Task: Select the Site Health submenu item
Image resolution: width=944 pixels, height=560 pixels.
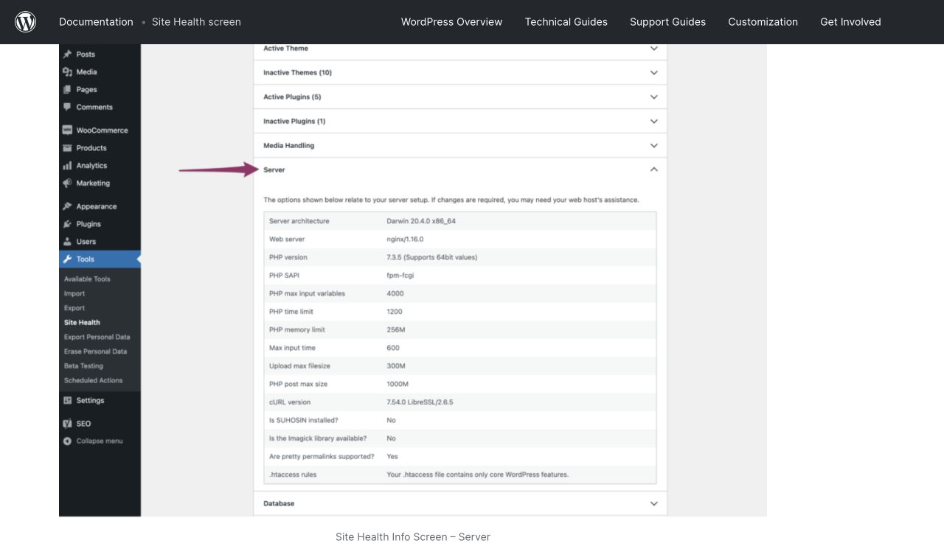Action: point(82,323)
